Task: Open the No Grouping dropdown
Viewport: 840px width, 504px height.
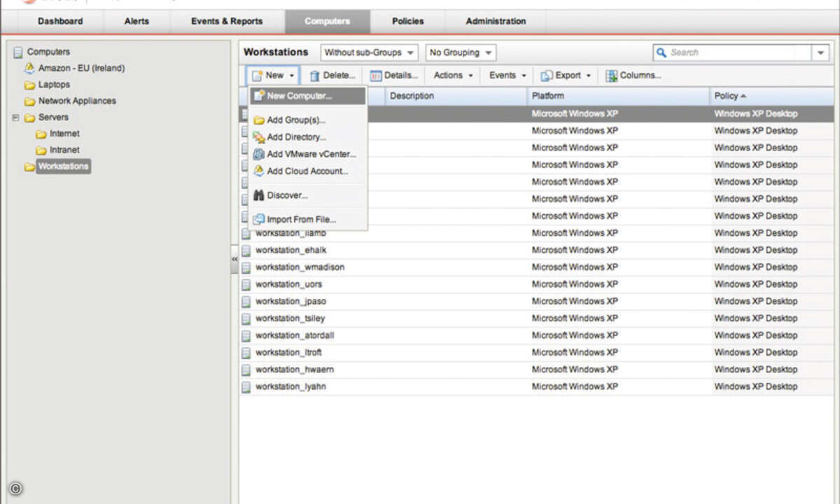Action: [461, 52]
